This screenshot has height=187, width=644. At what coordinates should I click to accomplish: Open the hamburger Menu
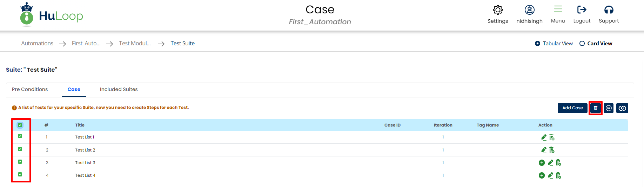click(x=558, y=9)
